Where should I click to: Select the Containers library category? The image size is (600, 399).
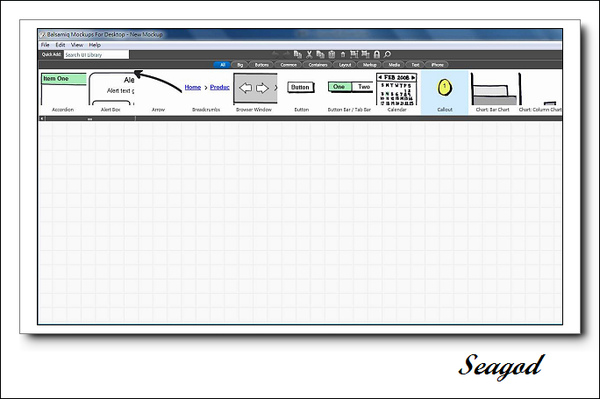pos(318,65)
